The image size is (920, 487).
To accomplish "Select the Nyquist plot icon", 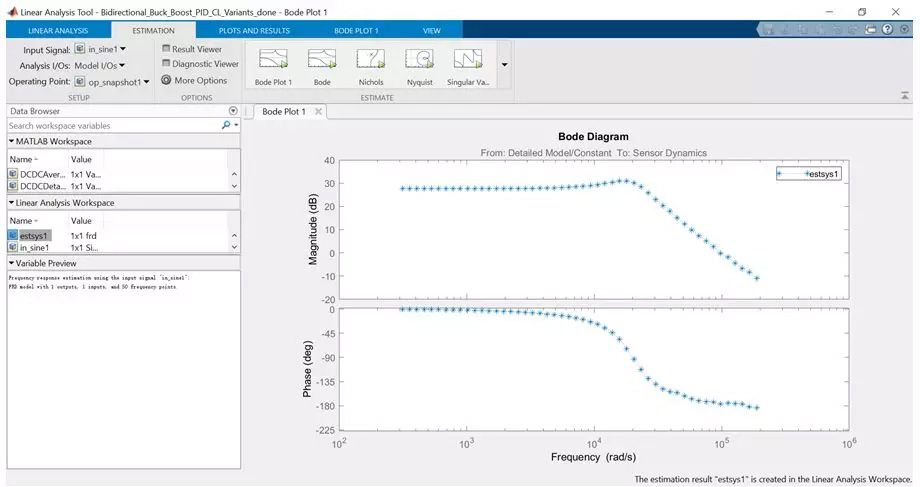I will click(x=419, y=60).
